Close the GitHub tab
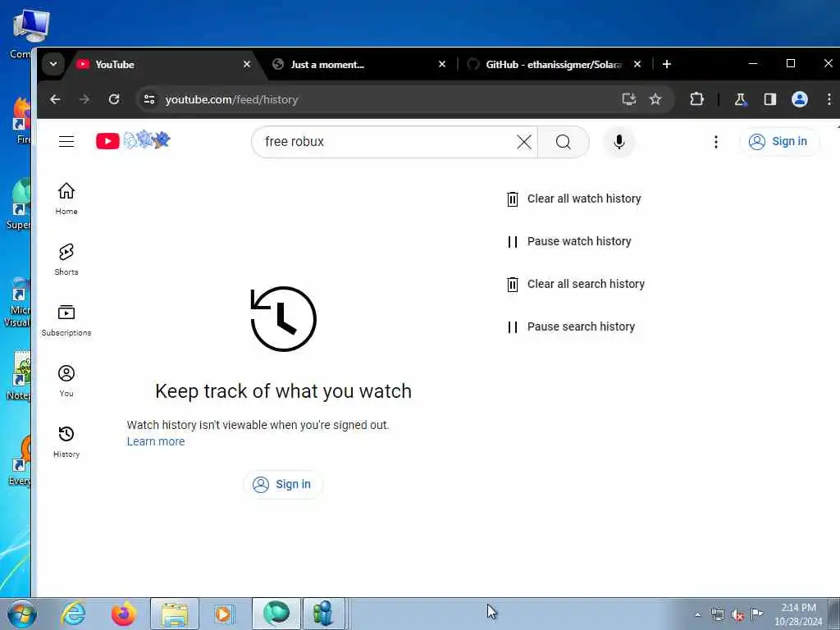This screenshot has width=840, height=630. click(x=637, y=64)
